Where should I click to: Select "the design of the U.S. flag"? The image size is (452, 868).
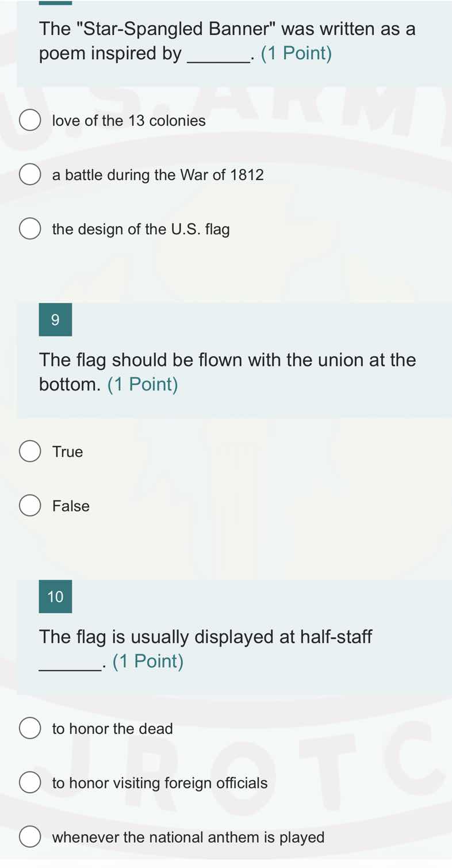[29, 228]
